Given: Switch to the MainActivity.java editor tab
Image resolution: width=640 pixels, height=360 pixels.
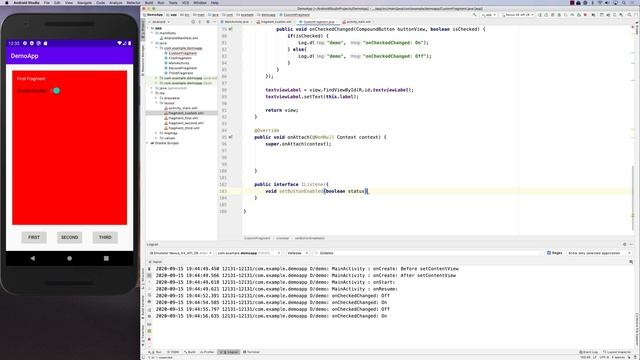Looking at the screenshot, I should (x=236, y=22).
